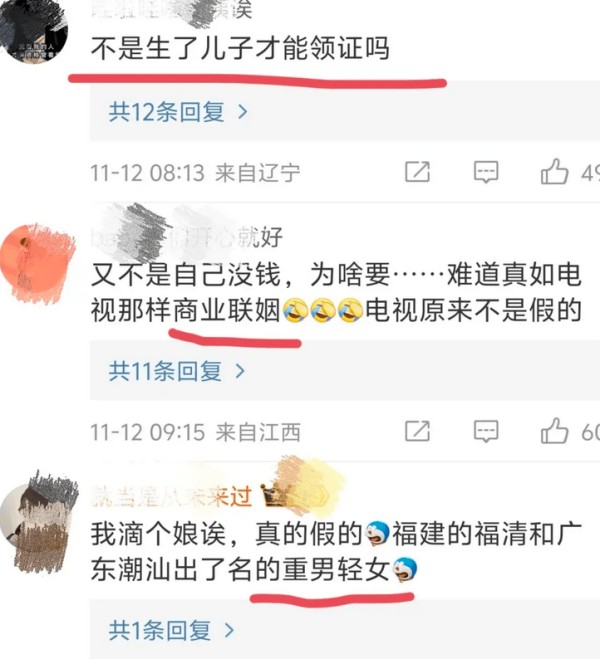Open the reply icon on the 09:15 comment
This screenshot has height=659, width=600.
click(486, 432)
